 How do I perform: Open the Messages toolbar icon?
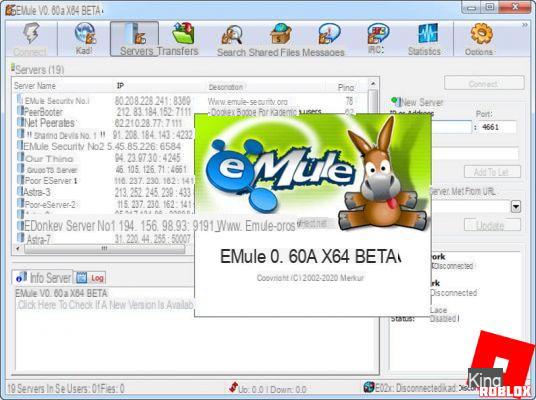pos(329,34)
